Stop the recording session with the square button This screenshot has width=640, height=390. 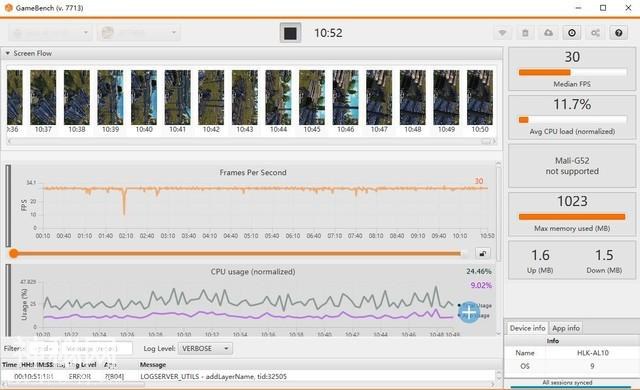290,33
